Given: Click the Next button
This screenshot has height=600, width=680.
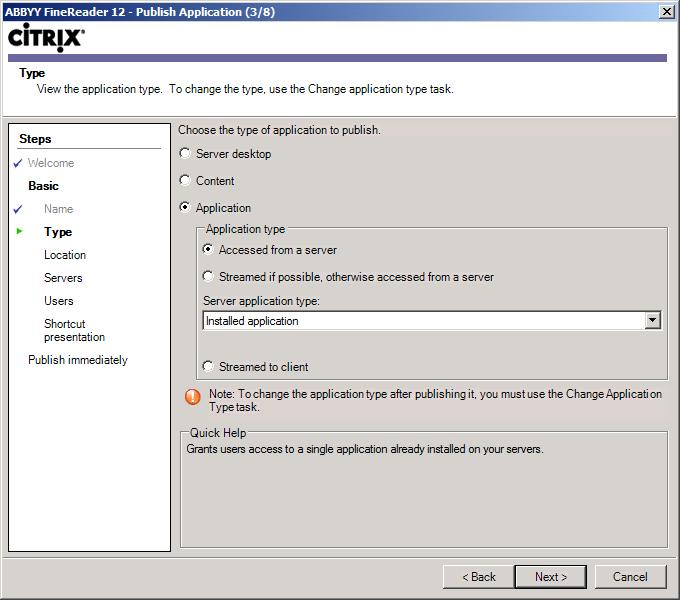Looking at the screenshot, I should point(551,577).
